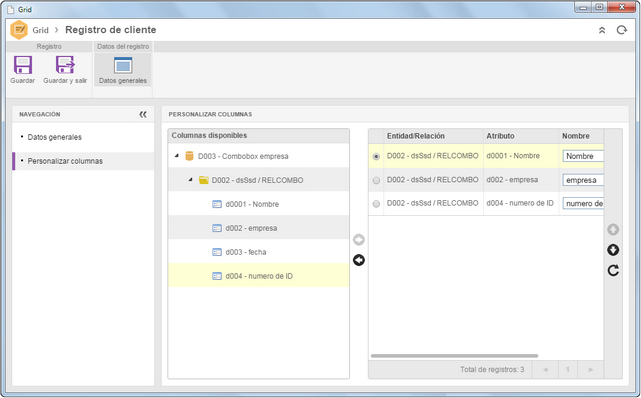
Task: Collapse the D002 - dsSsd / RELCOMBO folder
Action: 191,180
